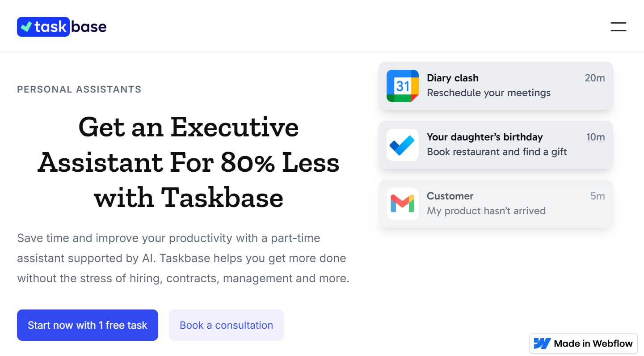644x356 pixels.
Task: Click Start now with 1 free task
Action: (x=87, y=325)
